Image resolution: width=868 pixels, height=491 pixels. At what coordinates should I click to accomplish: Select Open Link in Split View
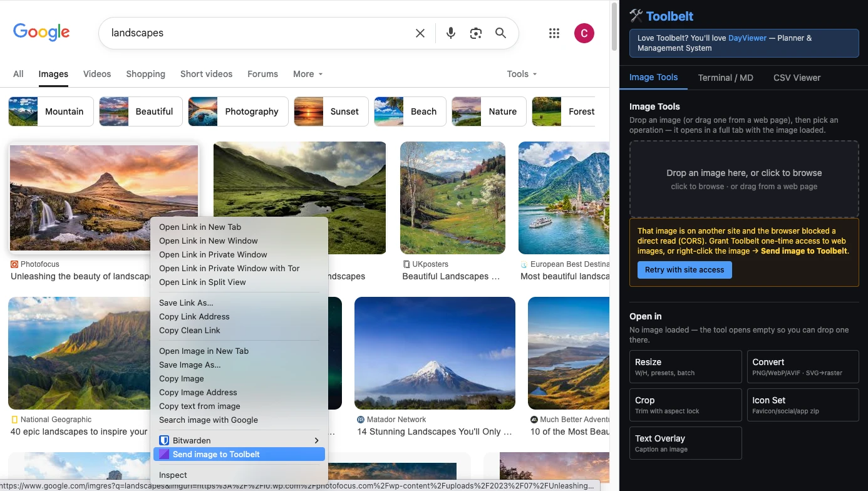pos(239,282)
